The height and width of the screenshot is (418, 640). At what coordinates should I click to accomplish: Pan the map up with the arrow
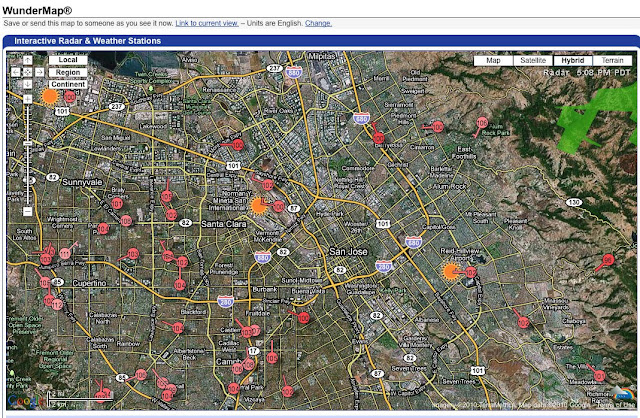tap(27, 60)
